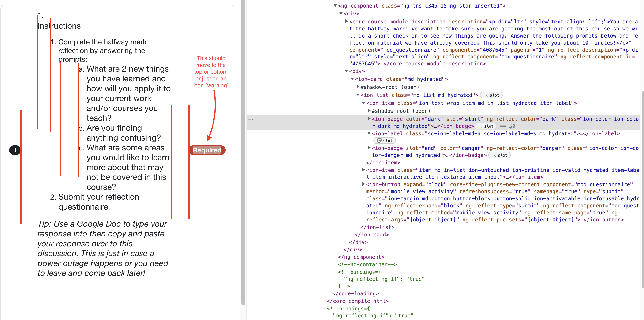The image size is (644, 320).
Task: Click 'Complete the halfway mark reflection' text
Action: point(102,50)
